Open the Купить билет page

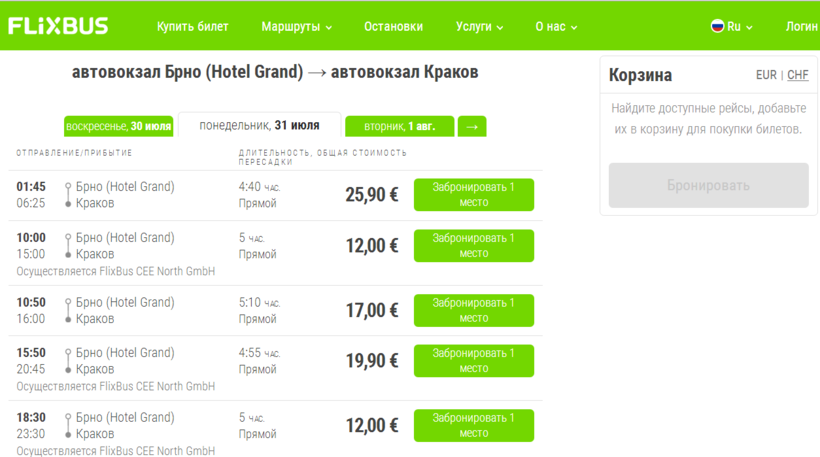193,27
